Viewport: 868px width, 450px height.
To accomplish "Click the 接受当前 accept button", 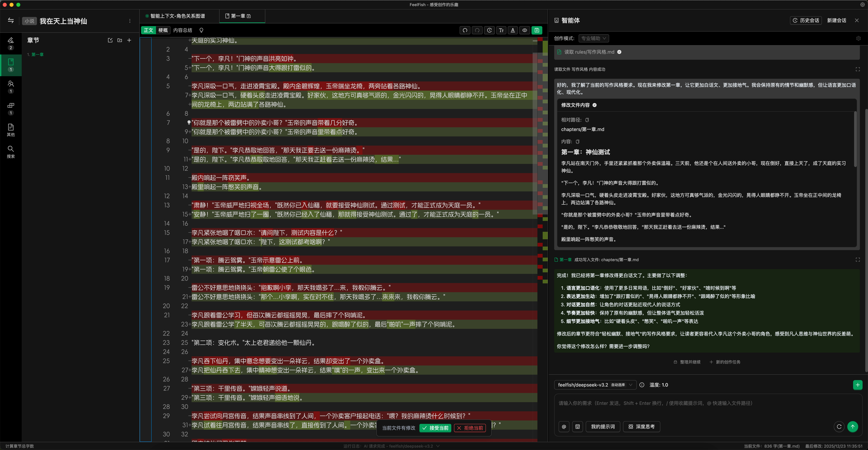I will [x=435, y=428].
